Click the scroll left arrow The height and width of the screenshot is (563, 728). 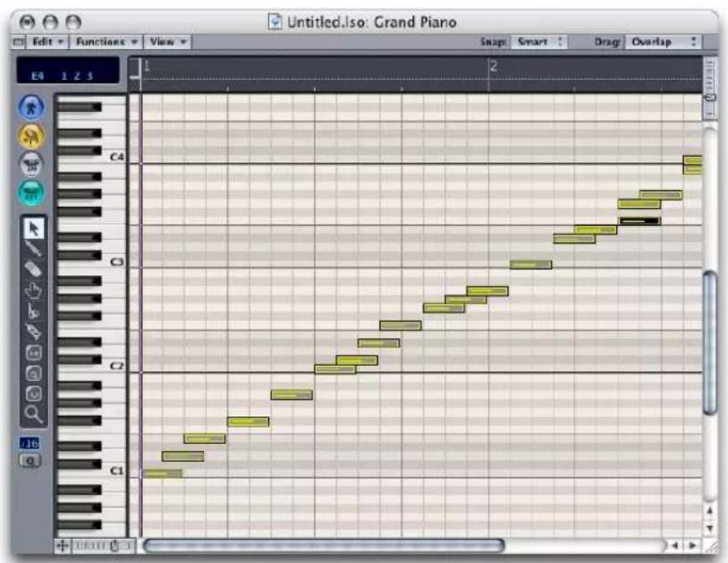(675, 545)
